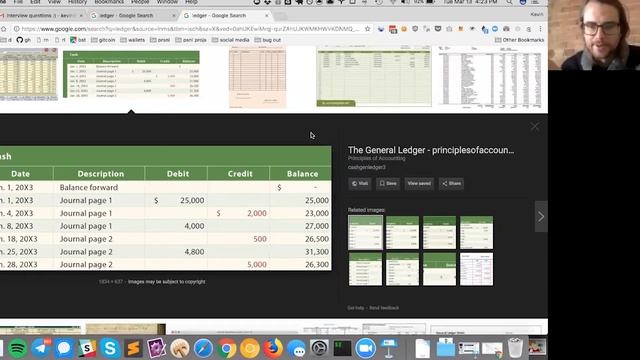Close the image preview panel
The image size is (640, 360).
pos(535,127)
